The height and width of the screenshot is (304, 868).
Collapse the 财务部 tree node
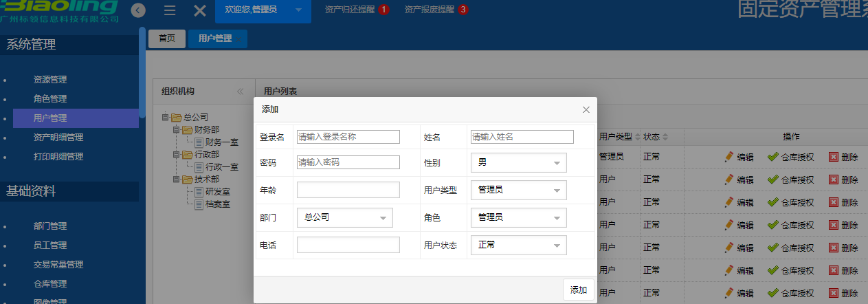[x=176, y=129]
